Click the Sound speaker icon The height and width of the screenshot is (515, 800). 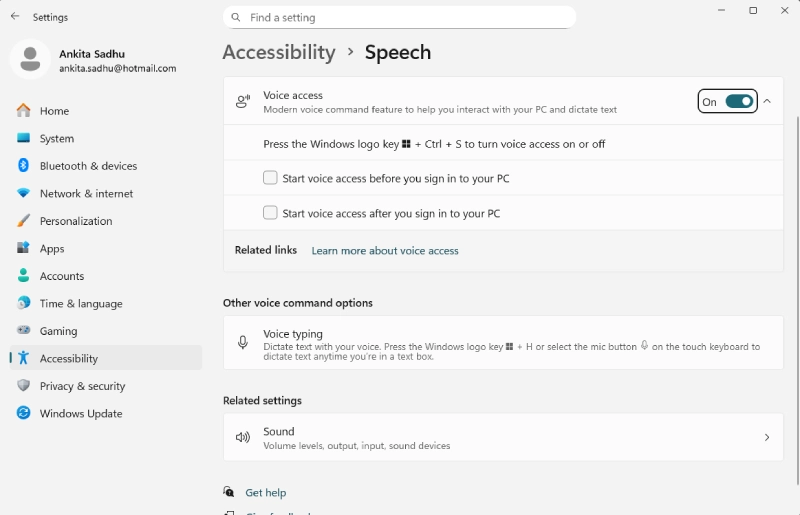(243, 437)
